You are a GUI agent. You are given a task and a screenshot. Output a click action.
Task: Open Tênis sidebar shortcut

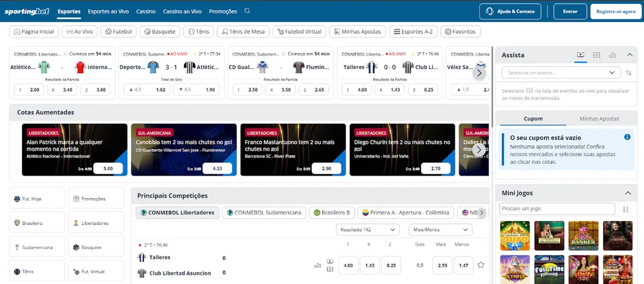[x=37, y=271]
